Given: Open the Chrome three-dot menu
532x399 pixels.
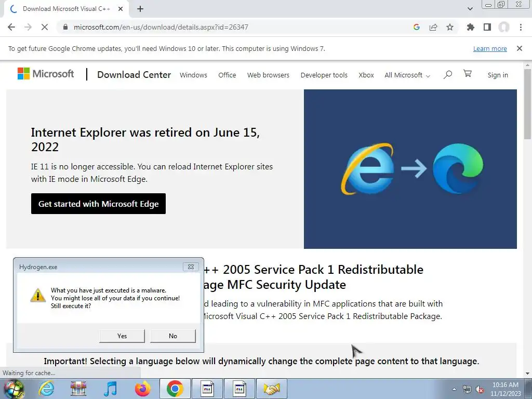Looking at the screenshot, I should point(521,27).
